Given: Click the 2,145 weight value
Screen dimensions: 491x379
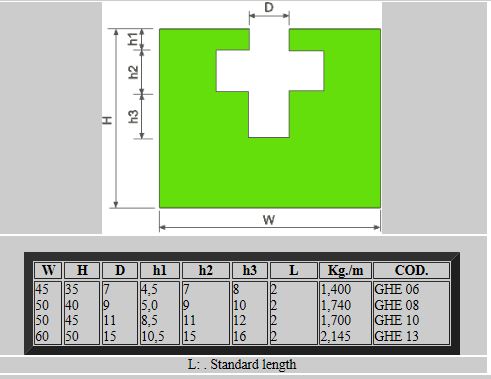Looking at the screenshot, I should 336,336.
